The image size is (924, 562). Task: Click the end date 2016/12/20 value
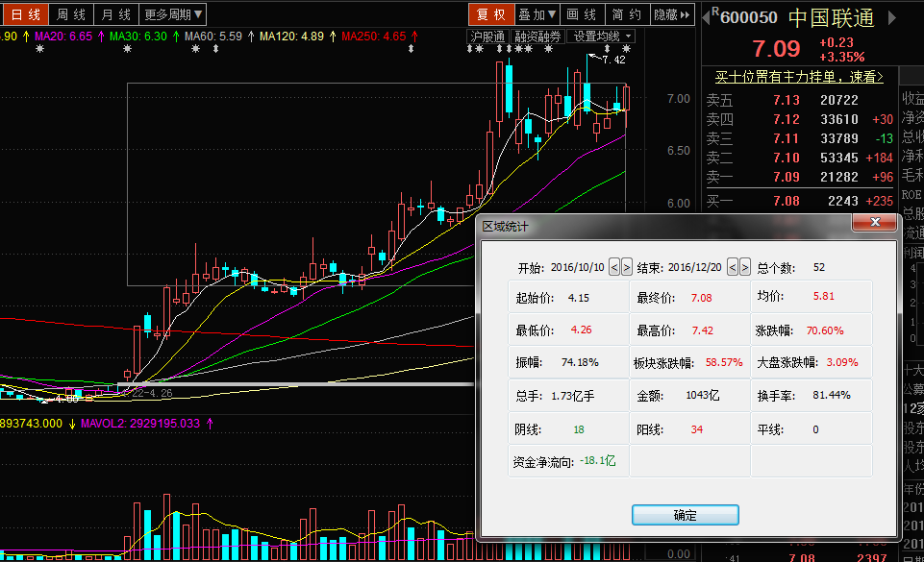(695, 267)
